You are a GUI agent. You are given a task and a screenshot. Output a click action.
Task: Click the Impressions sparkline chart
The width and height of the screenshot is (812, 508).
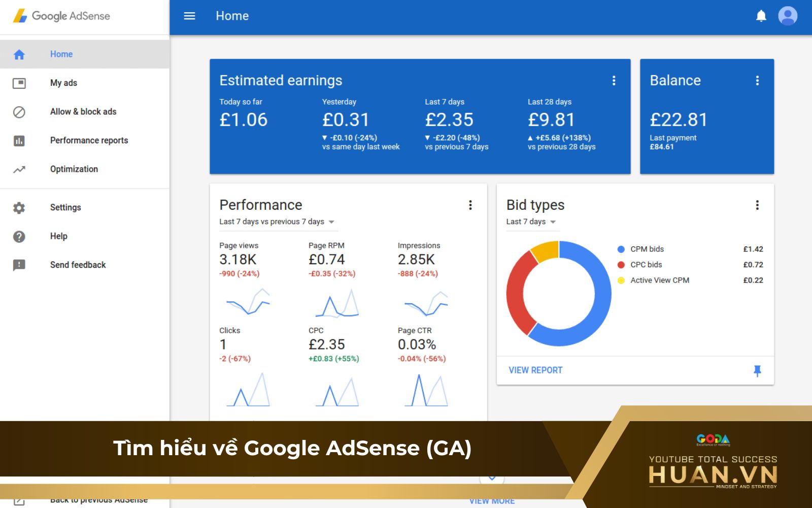[x=426, y=303]
